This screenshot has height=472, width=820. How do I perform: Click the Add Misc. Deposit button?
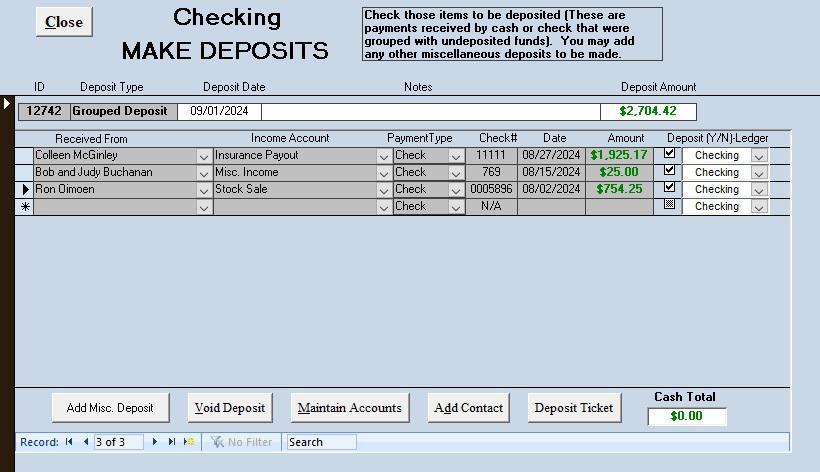pyautogui.click(x=110, y=407)
